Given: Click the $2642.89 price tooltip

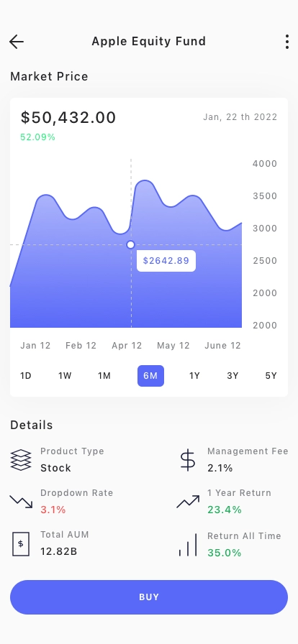Looking at the screenshot, I should click(166, 261).
